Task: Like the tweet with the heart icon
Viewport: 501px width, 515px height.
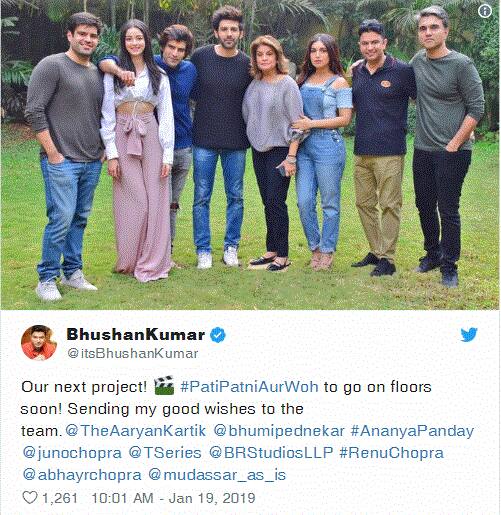Action: (x=30, y=498)
